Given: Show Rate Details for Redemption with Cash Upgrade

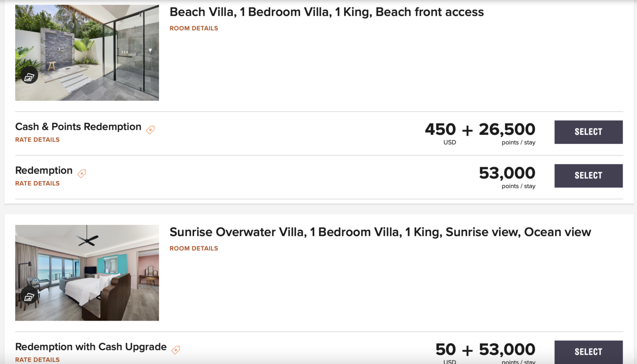Looking at the screenshot, I should point(37,360).
